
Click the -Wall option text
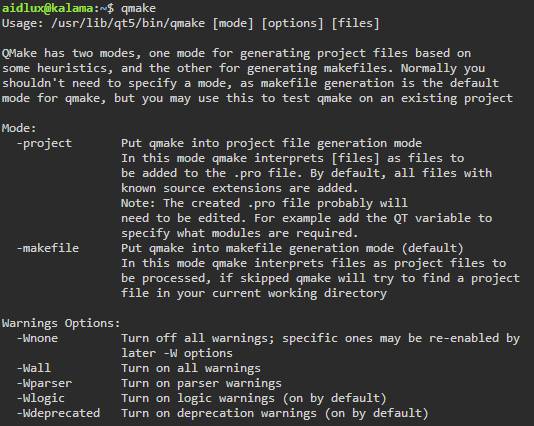click(x=34, y=368)
